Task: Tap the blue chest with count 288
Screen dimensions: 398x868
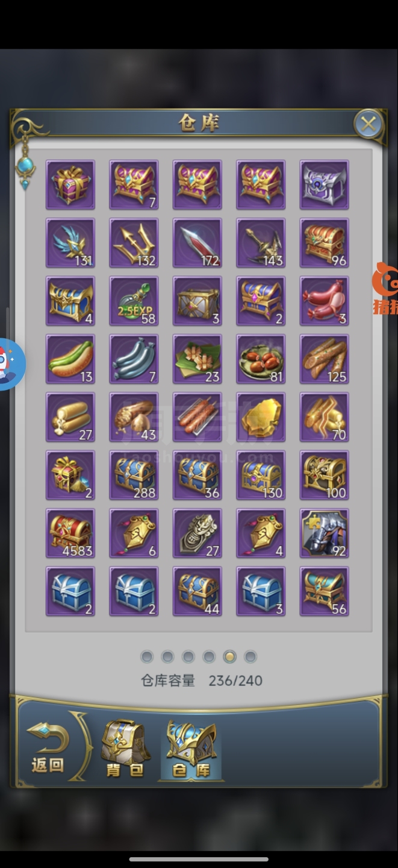Action: coord(134,476)
